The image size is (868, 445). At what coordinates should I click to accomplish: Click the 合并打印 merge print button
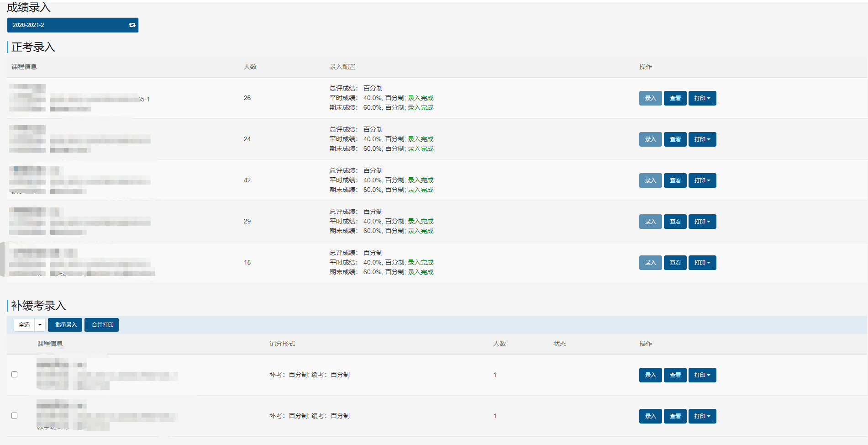[x=102, y=325]
